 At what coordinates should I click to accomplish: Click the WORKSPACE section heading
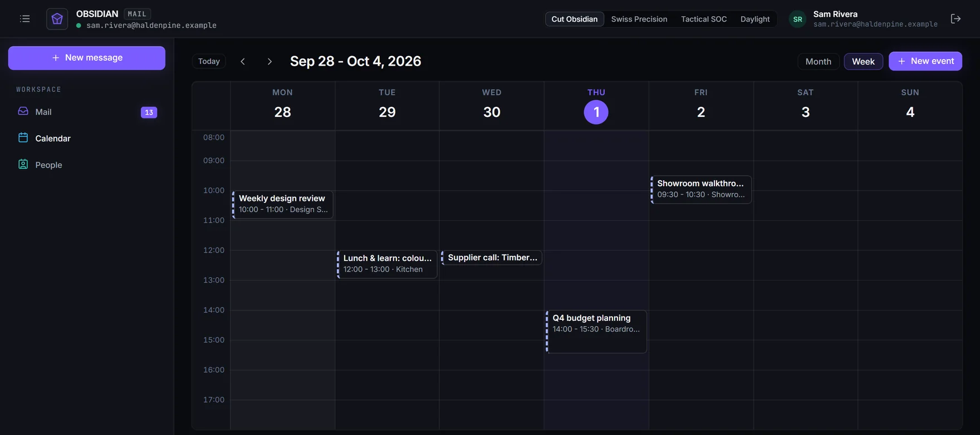(x=39, y=90)
